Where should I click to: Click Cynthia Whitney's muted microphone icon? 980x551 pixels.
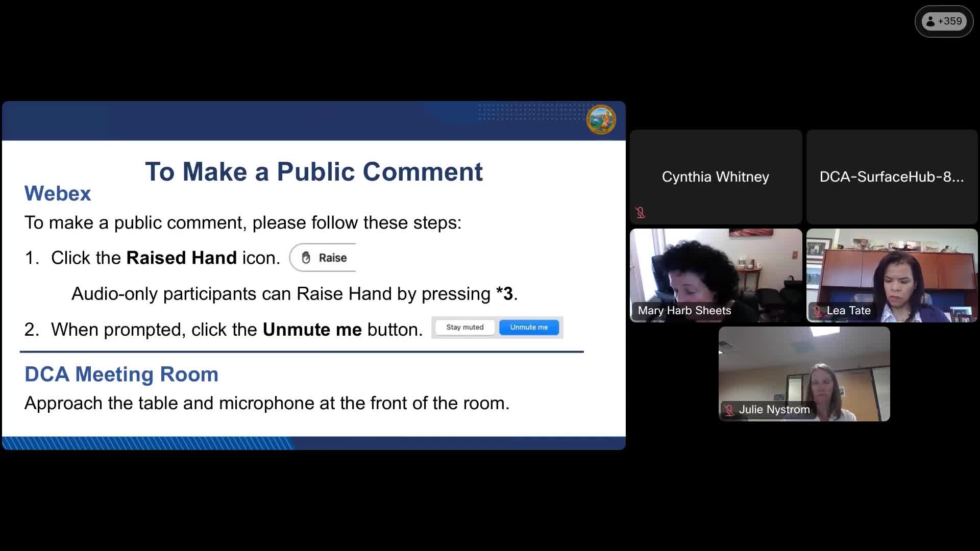click(x=640, y=212)
